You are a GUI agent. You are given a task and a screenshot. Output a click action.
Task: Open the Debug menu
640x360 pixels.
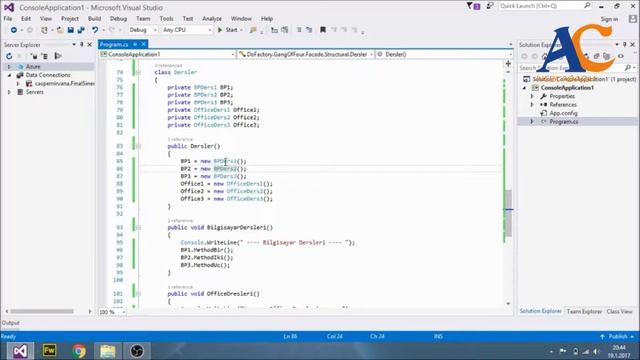118,19
